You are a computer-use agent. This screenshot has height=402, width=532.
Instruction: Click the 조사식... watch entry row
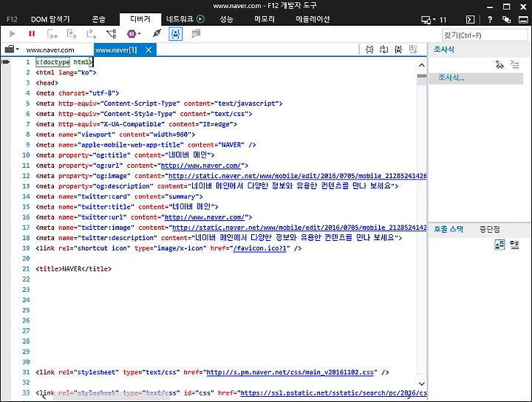(476, 78)
